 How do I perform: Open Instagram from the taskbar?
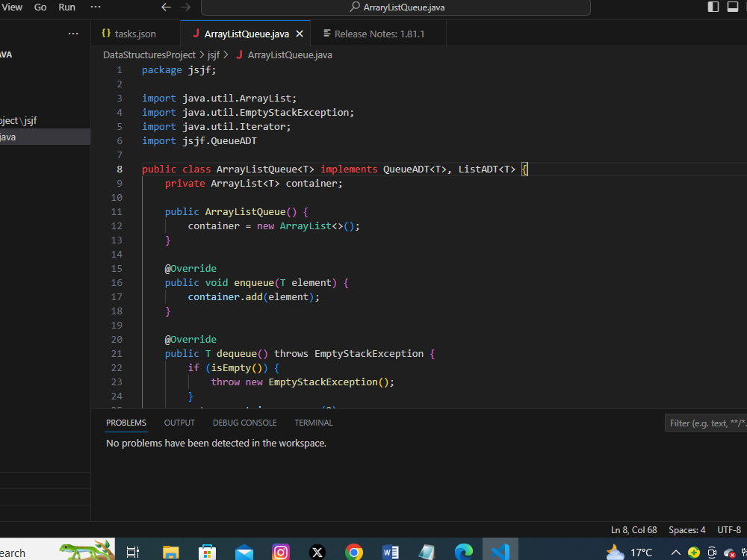tap(281, 553)
